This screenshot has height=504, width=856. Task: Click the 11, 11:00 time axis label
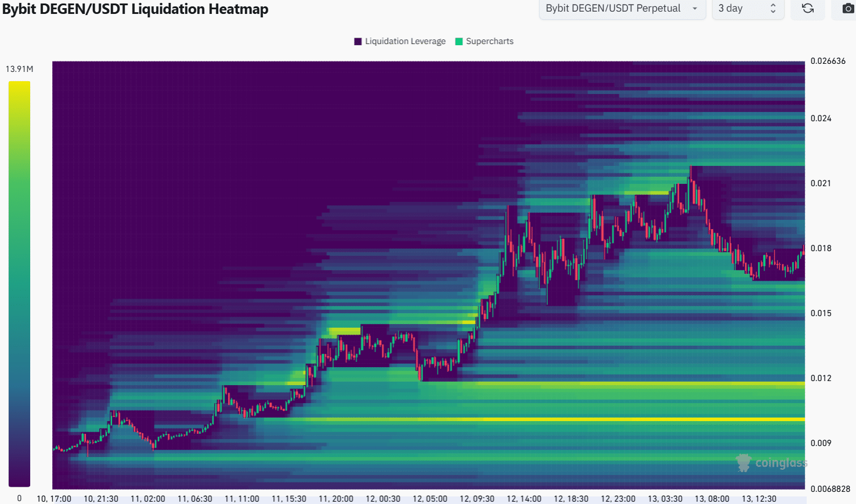point(242,499)
